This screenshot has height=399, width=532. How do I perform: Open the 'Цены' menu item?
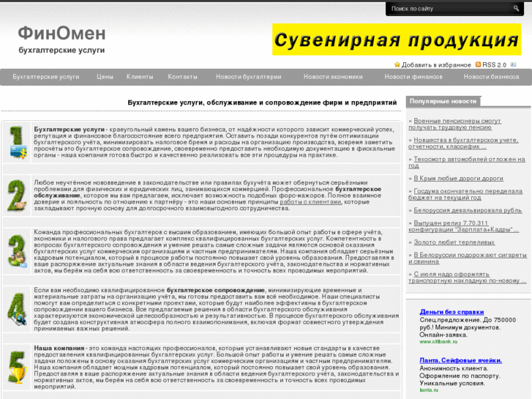105,77
